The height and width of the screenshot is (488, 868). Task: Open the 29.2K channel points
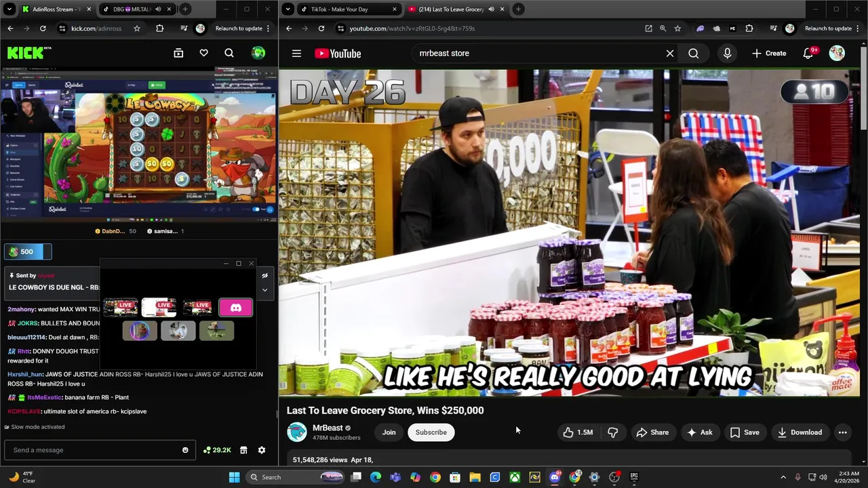218,450
